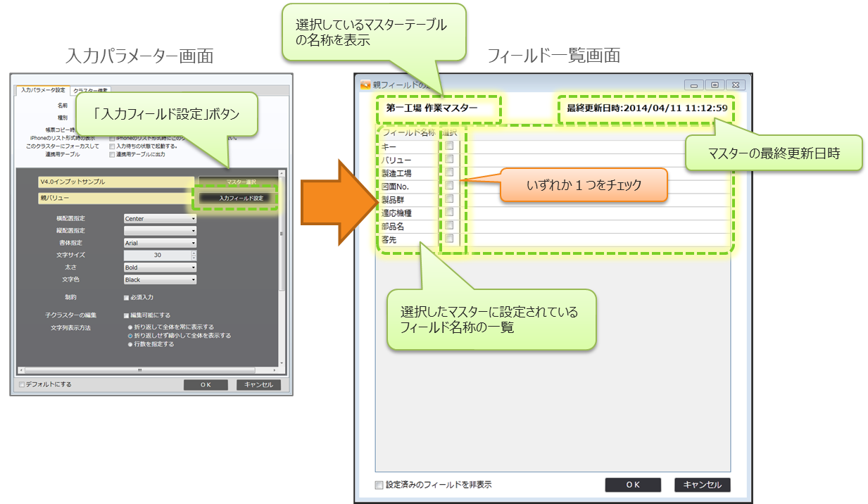Enable 設定済みのフィールドを非表示 checkbox
This screenshot has height=504, width=868.
[x=379, y=485]
